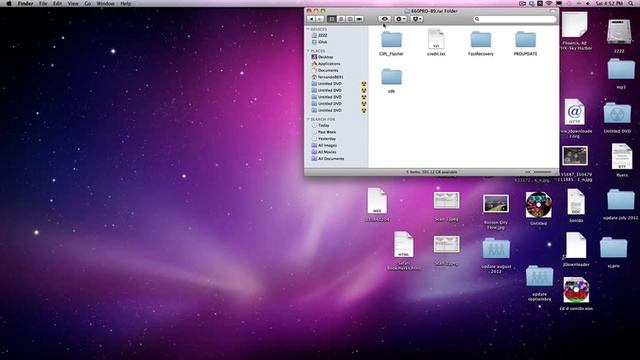Collapse the SEARCH FOR sidebar section
Image resolution: width=640 pixels, height=360 pixels.
click(308, 119)
